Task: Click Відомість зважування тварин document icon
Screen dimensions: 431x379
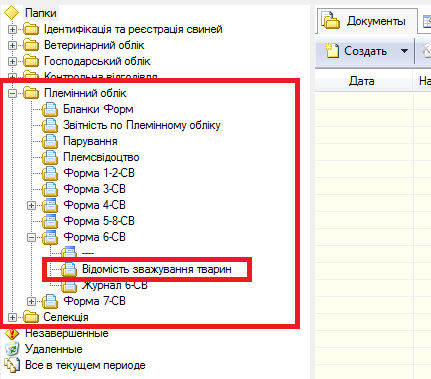Action: pos(69,269)
